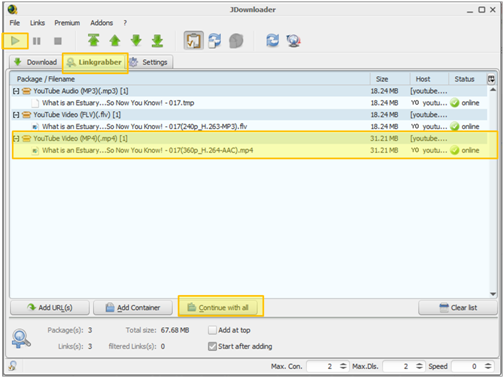Image resolution: width=504 pixels, height=378 pixels.
Task: Click the list scrollbar up arrow
Action: [x=493, y=90]
